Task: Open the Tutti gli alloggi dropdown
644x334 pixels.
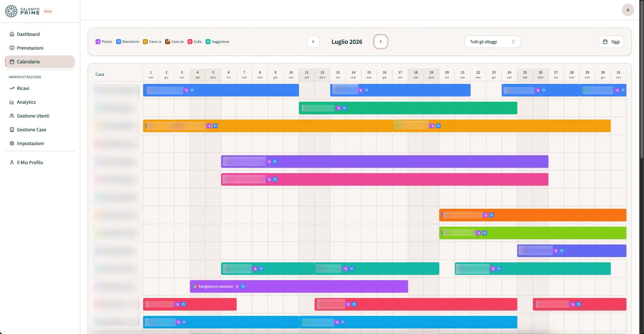Action: point(492,42)
